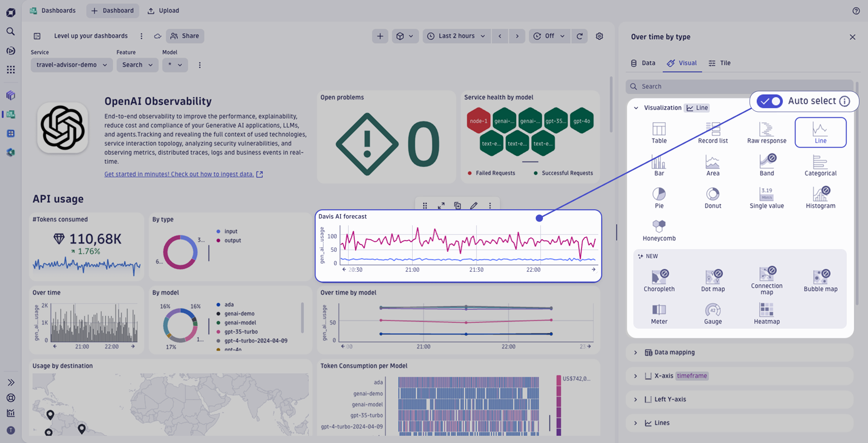Select the Choropleth map visualization
This screenshot has width=868, height=443.
pos(659,279)
